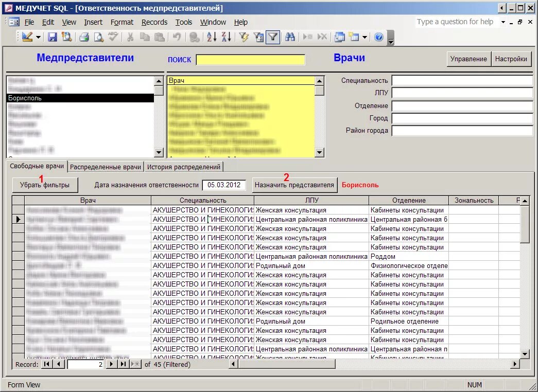Switch to the Свободные врачи tab
Screen dimensions: 538x392
(37, 166)
